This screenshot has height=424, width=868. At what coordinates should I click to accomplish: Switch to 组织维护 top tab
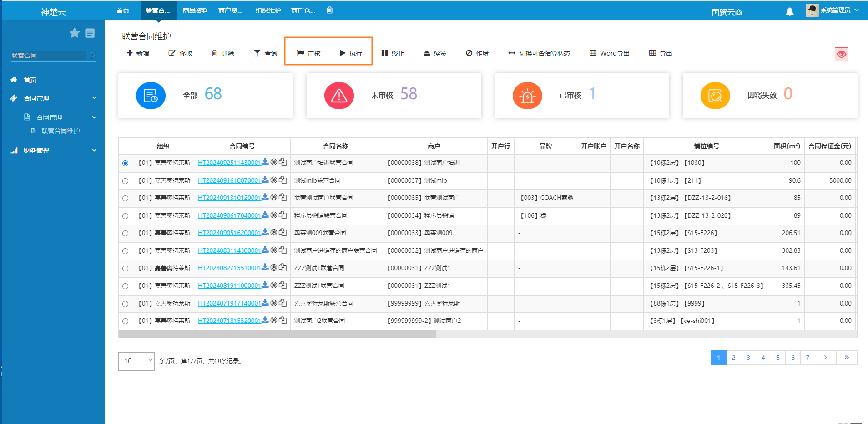(268, 10)
